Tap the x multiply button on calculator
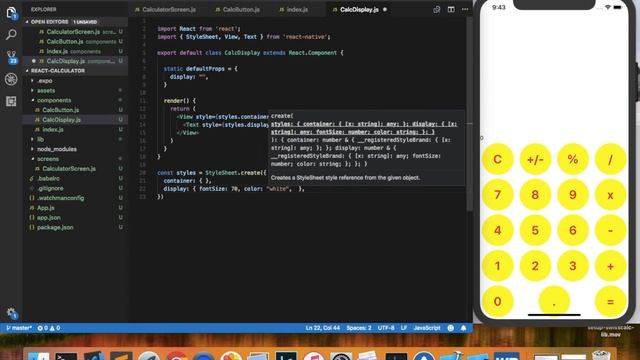 pyautogui.click(x=610, y=195)
